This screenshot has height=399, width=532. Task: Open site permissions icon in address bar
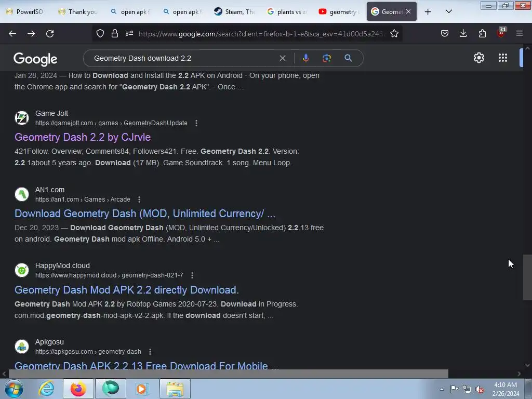click(129, 33)
